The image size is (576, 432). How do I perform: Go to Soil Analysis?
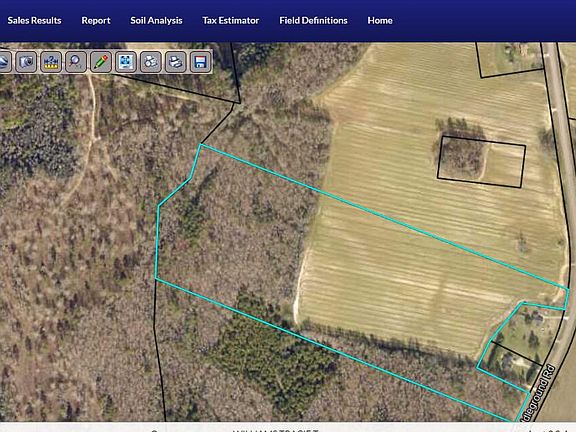coord(156,21)
